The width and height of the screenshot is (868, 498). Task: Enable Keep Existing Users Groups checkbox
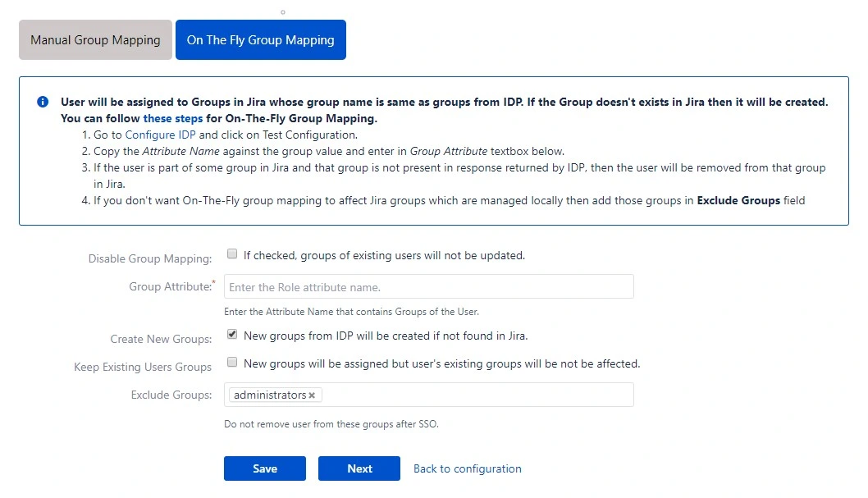pyautogui.click(x=232, y=362)
